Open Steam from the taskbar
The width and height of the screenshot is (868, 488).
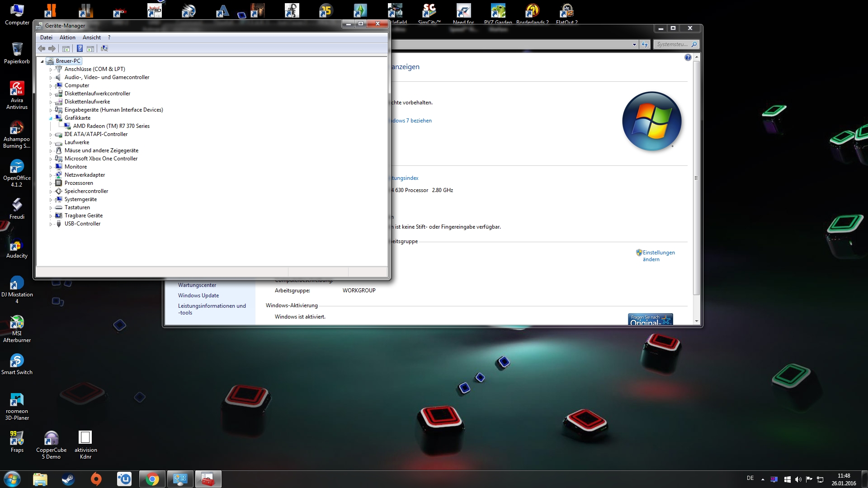68,479
